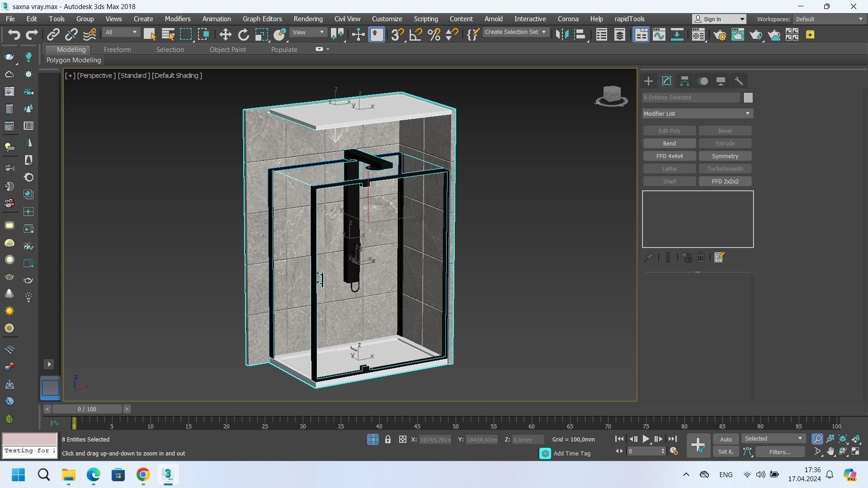Switch to the Freeform ribbon tab
Viewport: 868px width, 488px height.
[117, 50]
